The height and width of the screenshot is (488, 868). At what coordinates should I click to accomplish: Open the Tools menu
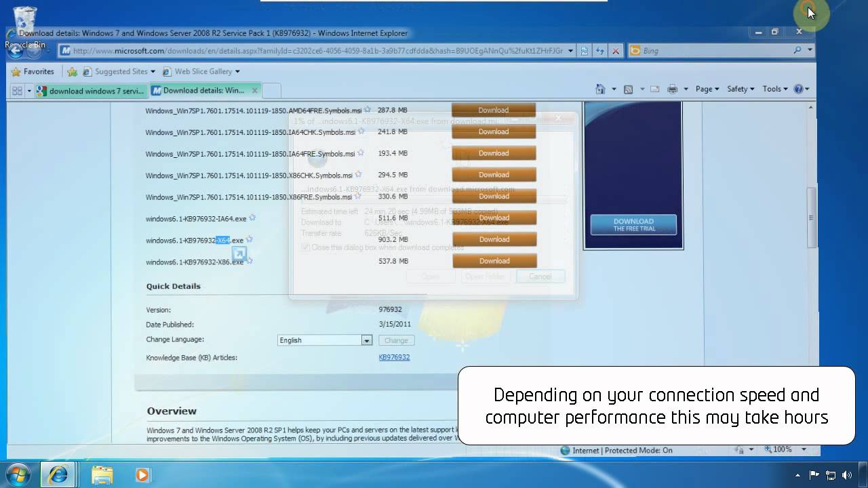tap(775, 89)
